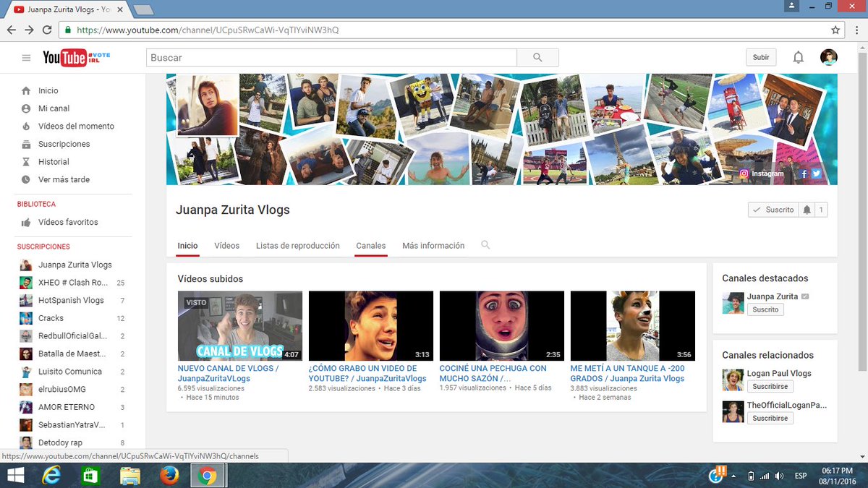Click the Instagram link on banner
868x488 pixels.
(x=762, y=174)
